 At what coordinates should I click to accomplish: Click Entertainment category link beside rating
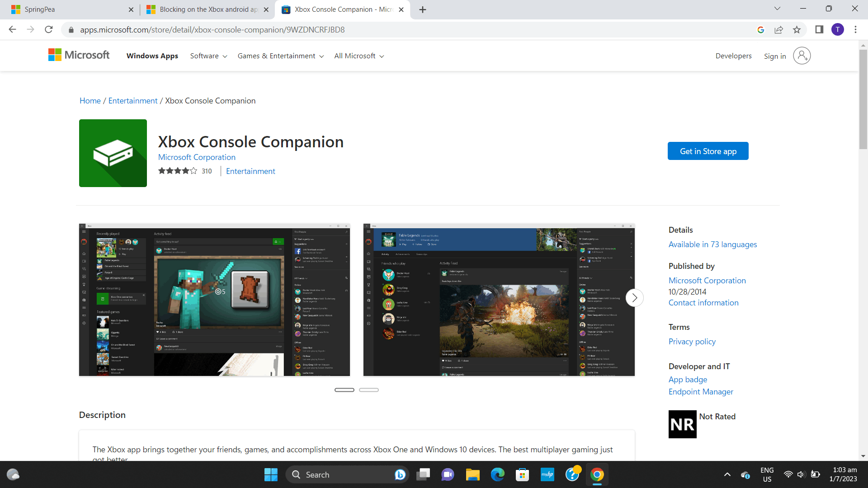pyautogui.click(x=250, y=171)
